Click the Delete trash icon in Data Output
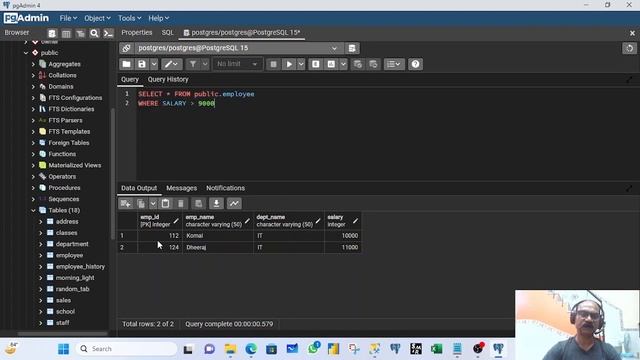 pos(181,203)
